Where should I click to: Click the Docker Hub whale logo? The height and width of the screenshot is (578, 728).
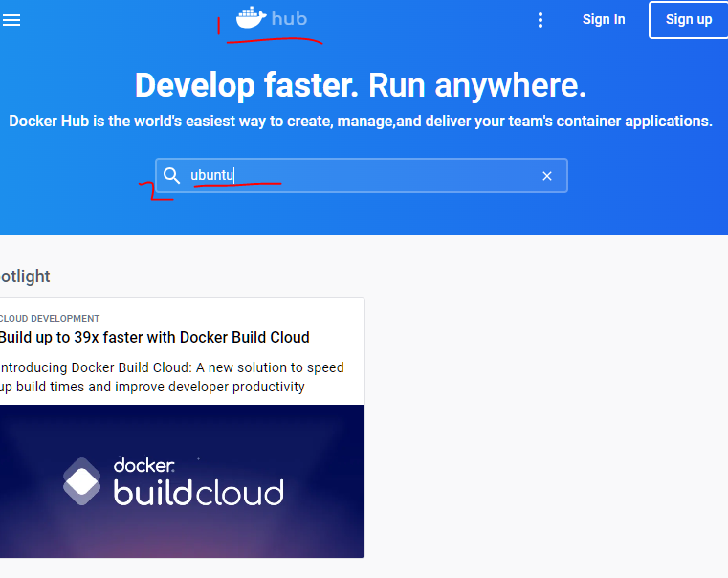(x=272, y=18)
